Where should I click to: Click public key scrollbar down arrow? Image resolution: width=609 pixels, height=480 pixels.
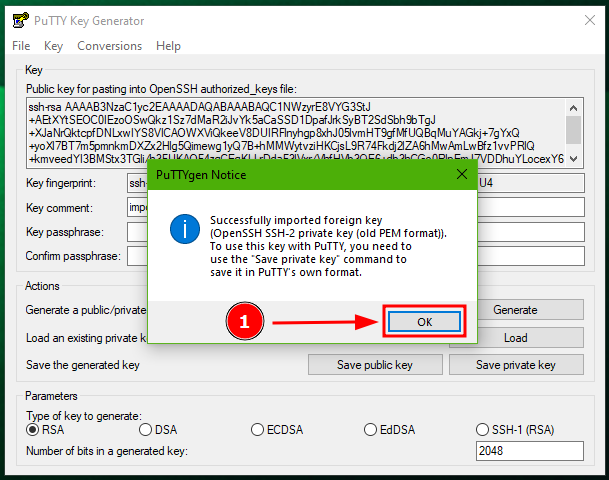573,158
